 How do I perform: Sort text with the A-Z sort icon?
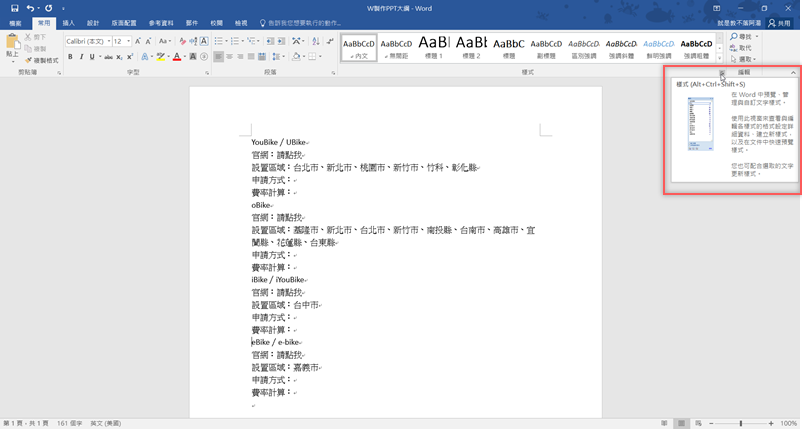point(316,41)
